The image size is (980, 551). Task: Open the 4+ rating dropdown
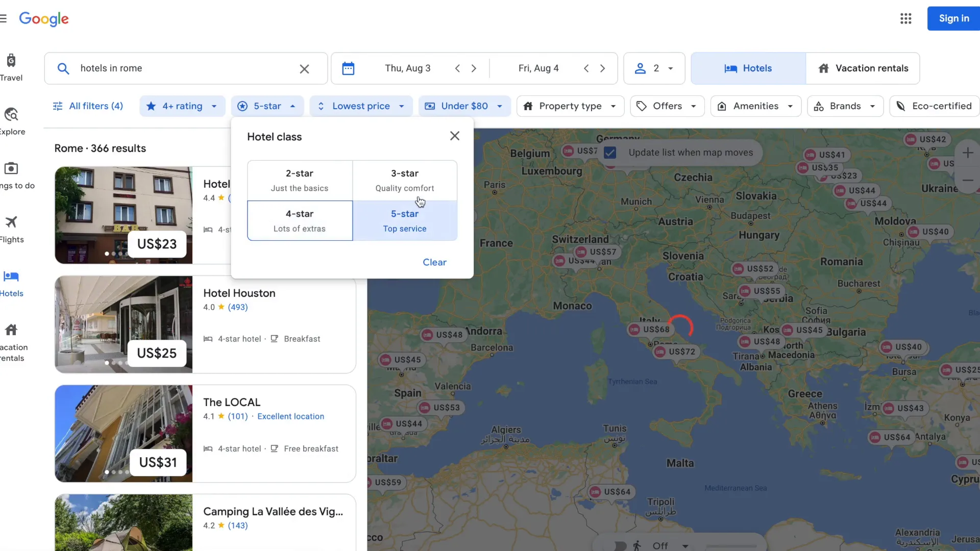click(x=182, y=106)
